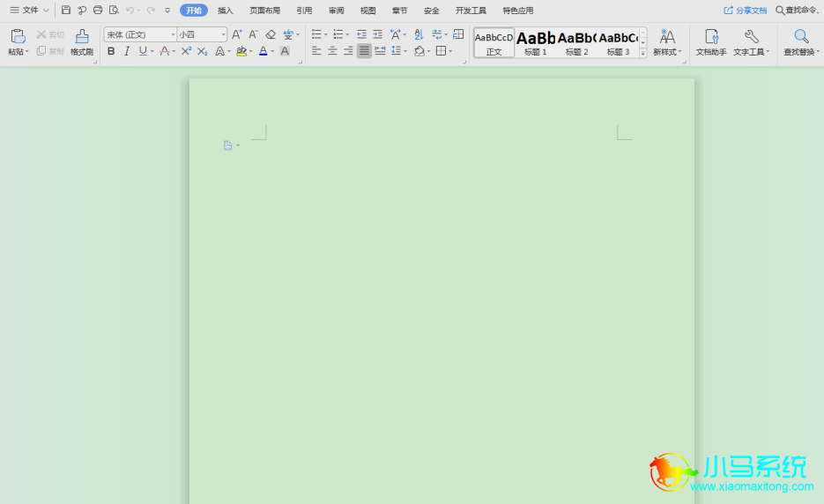Screen dimensions: 824x504
Task: Open Print Preview from the quick access toolbar
Action: click(x=114, y=10)
